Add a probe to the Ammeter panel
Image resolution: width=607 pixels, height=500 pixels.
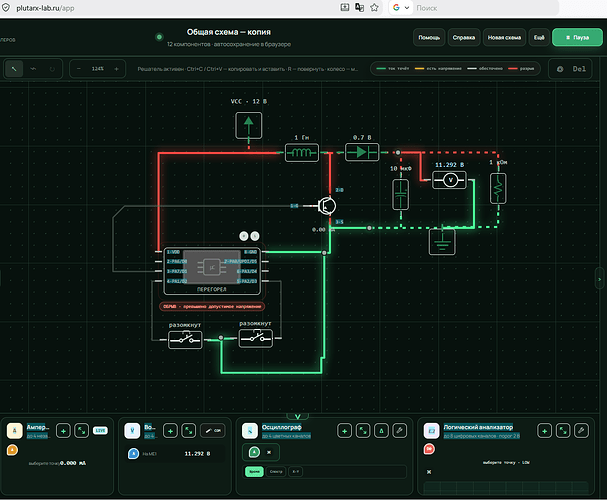click(63, 430)
